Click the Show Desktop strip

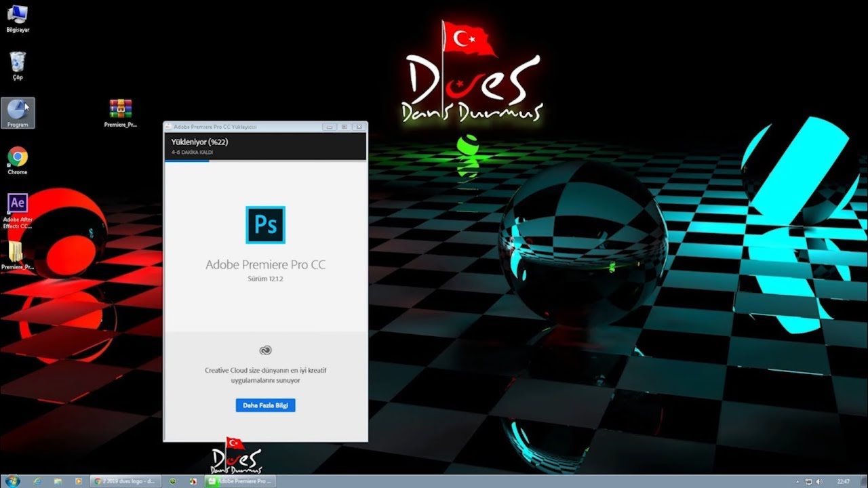(x=863, y=481)
